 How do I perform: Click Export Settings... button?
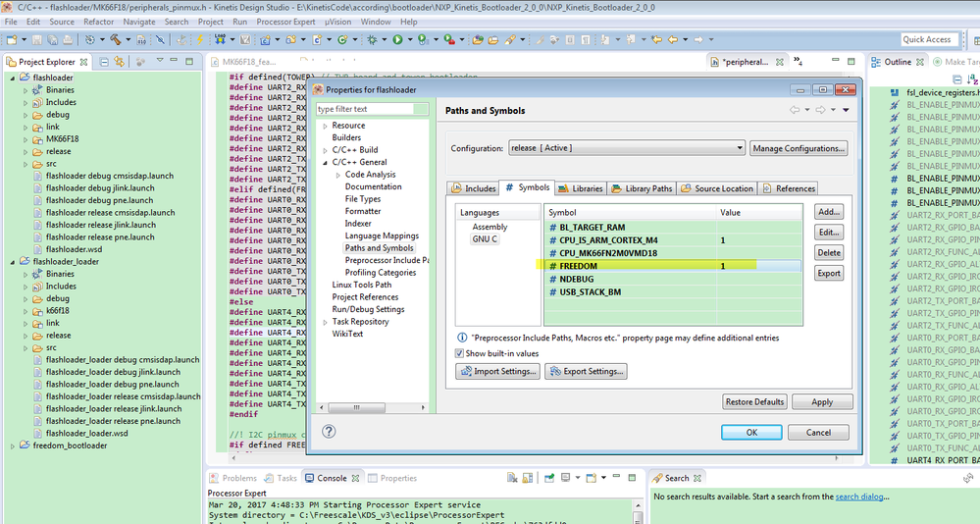(586, 371)
